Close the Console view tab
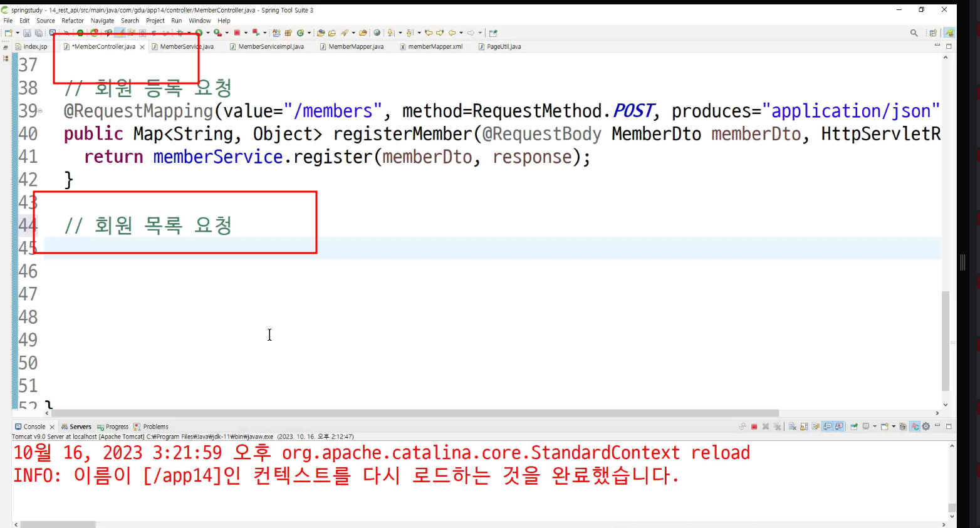 point(52,427)
